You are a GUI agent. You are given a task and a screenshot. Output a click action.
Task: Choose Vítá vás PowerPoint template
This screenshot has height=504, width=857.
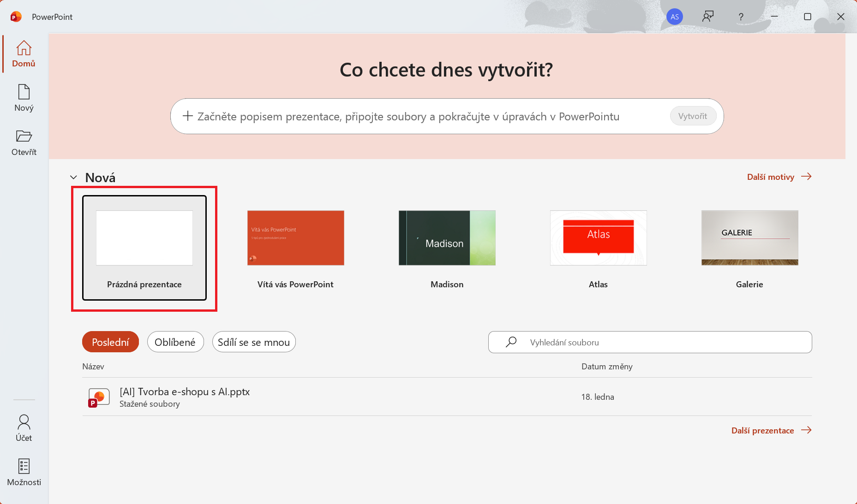coord(296,248)
